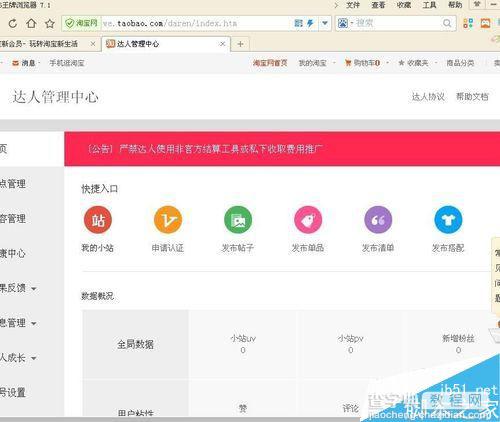Screen dimensions: 500x422
Task: Close the 玩转淘宝新生活 tab
Action: click(x=93, y=44)
